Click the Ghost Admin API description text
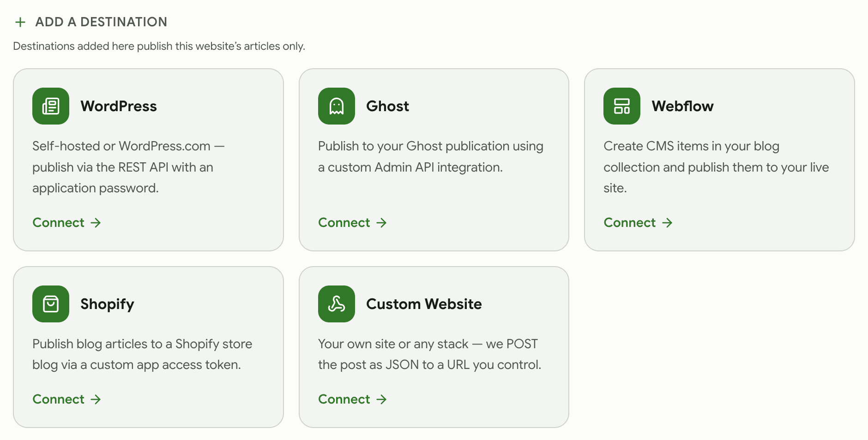The width and height of the screenshot is (868, 440). click(430, 157)
